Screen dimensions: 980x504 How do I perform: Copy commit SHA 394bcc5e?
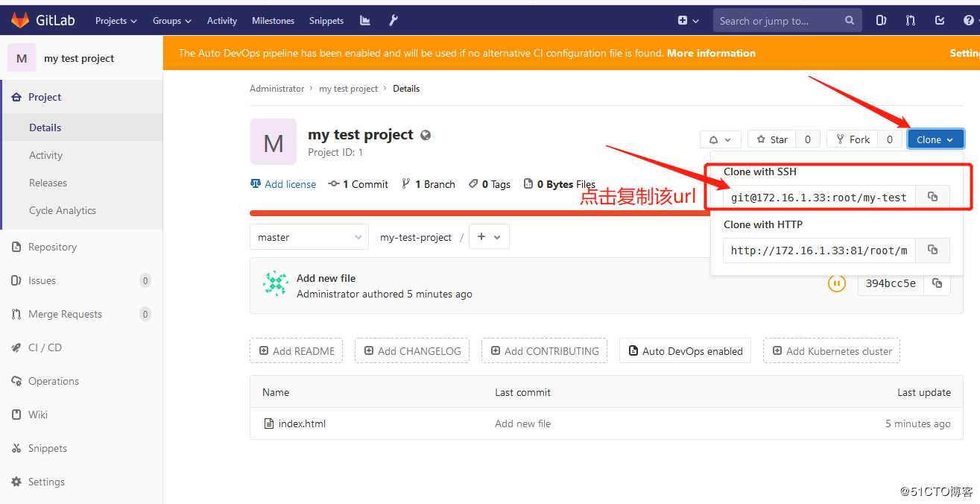(x=938, y=283)
